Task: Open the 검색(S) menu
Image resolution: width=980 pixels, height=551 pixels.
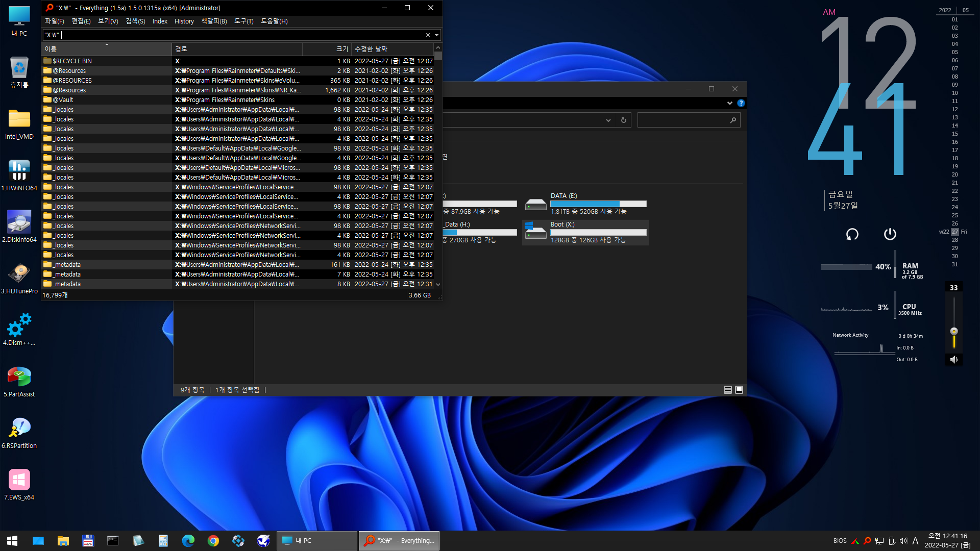Action: 135,21
